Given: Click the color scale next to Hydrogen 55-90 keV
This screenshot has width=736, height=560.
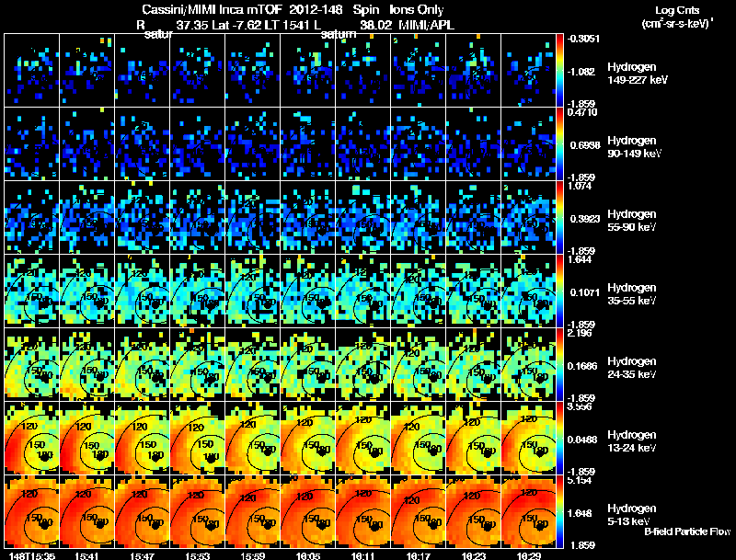Looking at the screenshot, I should [x=559, y=218].
